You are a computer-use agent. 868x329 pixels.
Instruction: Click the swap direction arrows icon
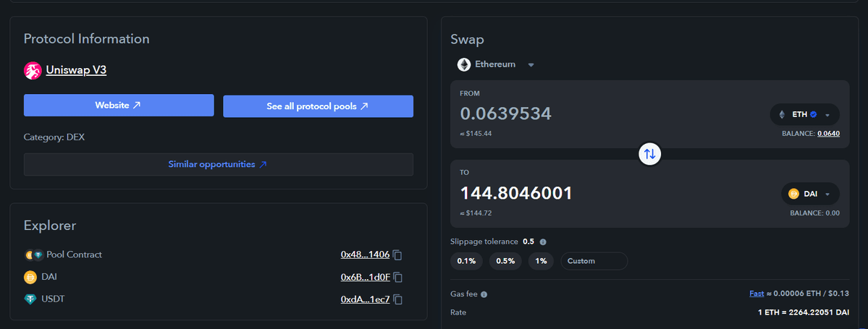coord(649,153)
